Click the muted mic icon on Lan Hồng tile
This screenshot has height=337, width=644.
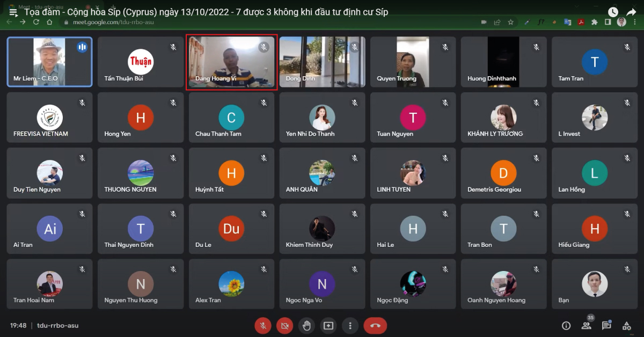coord(627,158)
